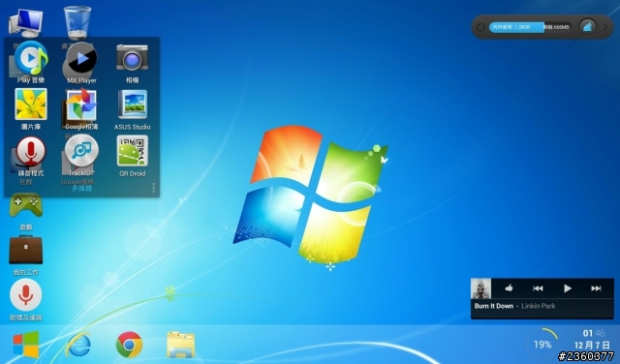This screenshot has height=364, width=620.
Task: Expand the memory widget with right chevron
Action: pyautogui.click(x=605, y=27)
